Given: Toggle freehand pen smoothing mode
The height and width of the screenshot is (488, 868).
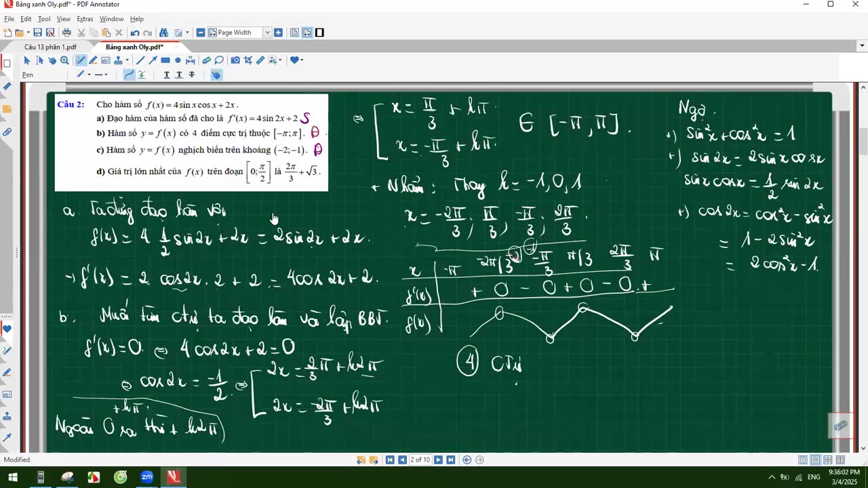Looking at the screenshot, I should [129, 75].
